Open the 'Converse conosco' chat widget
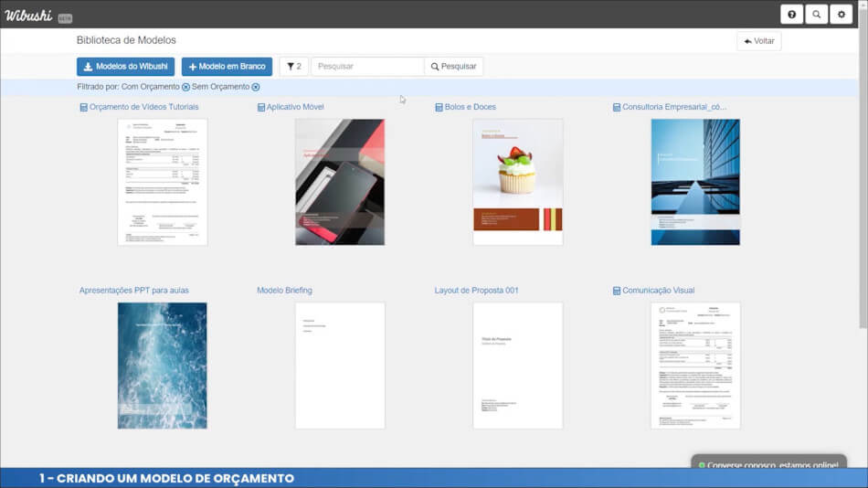868x488 pixels. click(x=767, y=465)
